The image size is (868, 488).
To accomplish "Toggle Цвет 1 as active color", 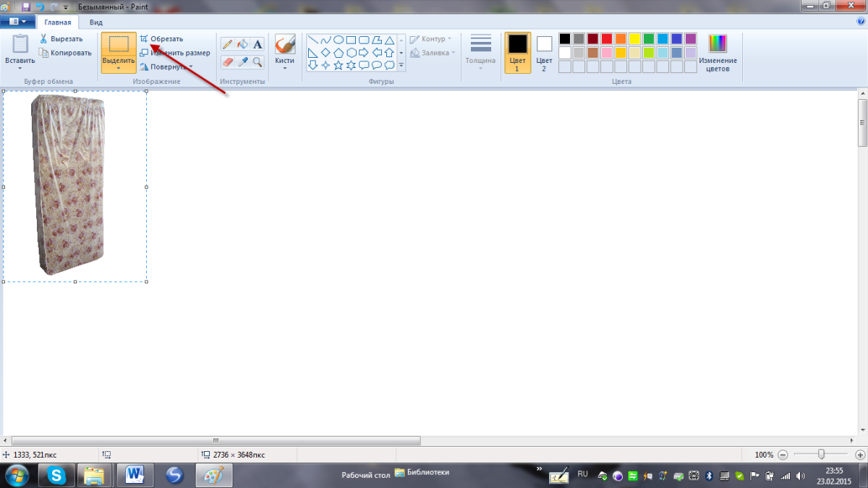I will [517, 53].
